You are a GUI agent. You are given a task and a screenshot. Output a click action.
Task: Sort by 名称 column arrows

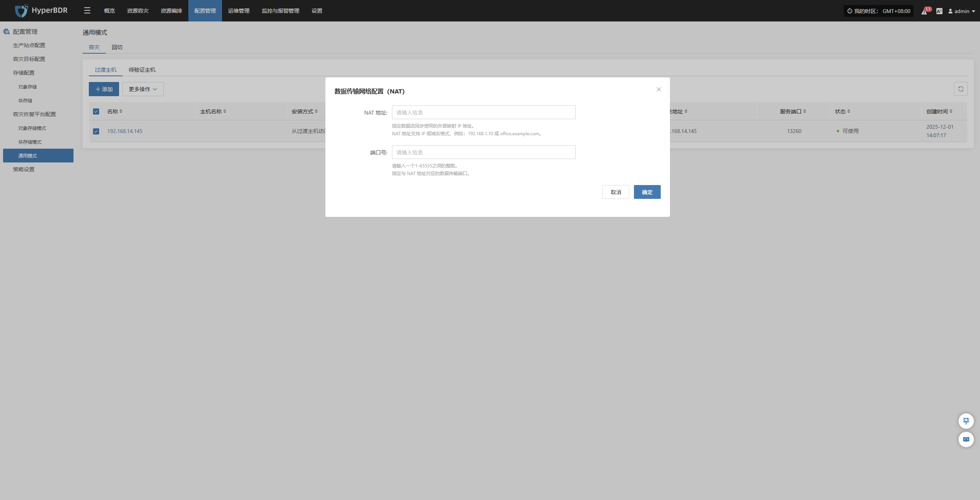[x=121, y=111]
